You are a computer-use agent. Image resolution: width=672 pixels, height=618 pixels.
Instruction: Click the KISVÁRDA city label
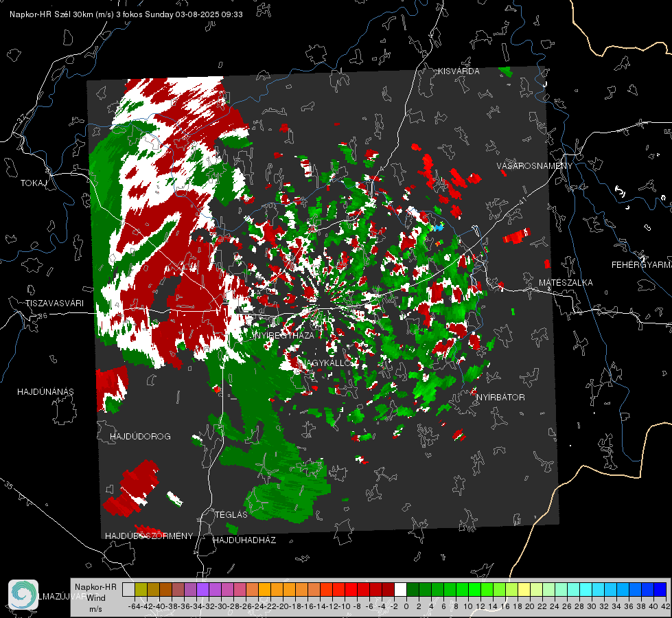point(459,71)
